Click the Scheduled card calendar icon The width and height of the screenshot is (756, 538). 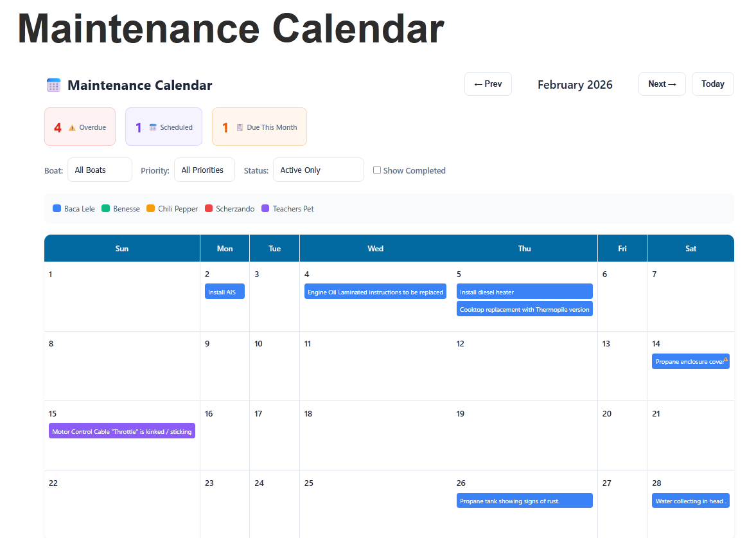153,127
